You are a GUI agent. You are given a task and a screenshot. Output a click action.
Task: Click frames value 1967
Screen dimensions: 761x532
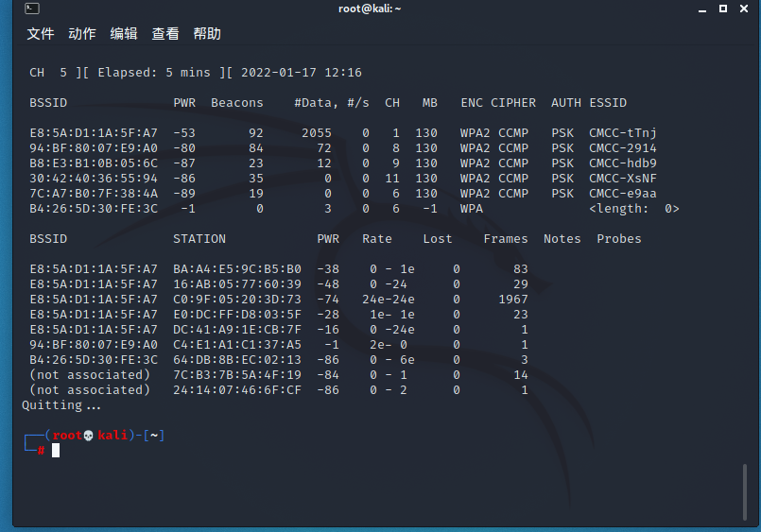click(x=513, y=300)
